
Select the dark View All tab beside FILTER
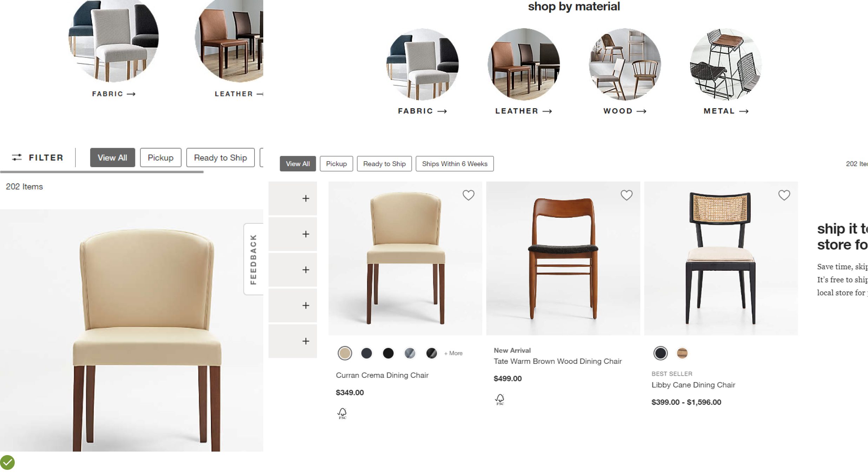tap(112, 158)
